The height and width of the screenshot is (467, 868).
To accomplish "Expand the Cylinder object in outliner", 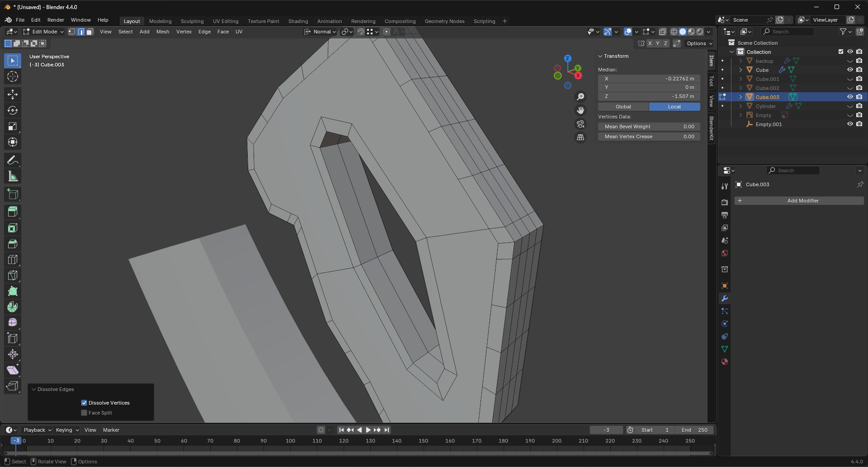I will click(x=741, y=106).
